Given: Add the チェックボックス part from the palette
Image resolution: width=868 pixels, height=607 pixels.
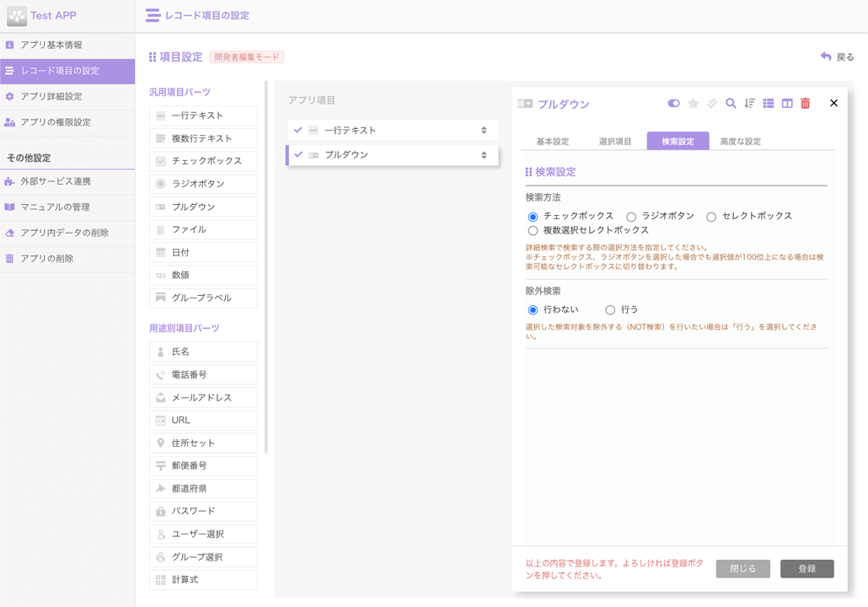Looking at the screenshot, I should 203,161.
